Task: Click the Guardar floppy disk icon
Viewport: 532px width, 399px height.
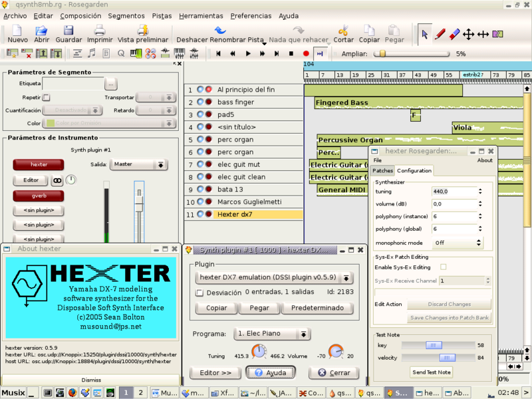Action: click(68, 31)
